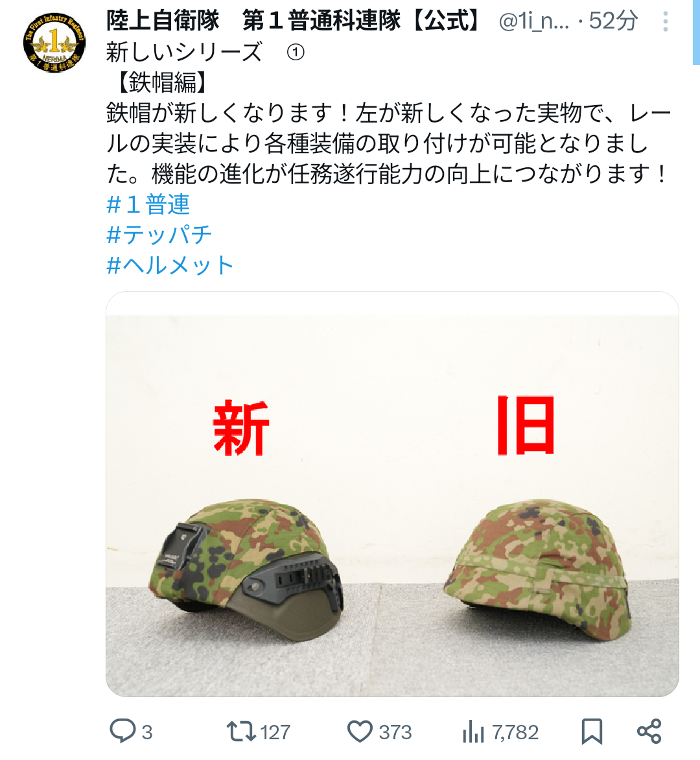700x760 pixels.
Task: Open the 52分 timestamp of the post
Action: tap(613, 21)
